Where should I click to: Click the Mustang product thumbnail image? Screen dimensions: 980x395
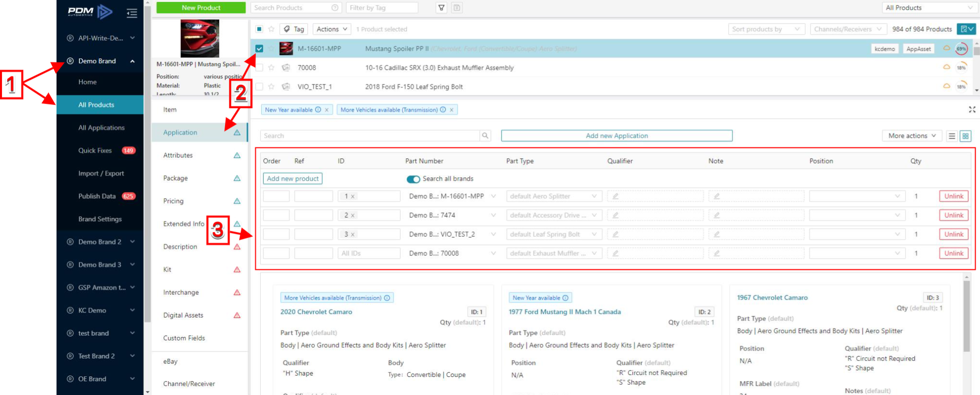(200, 38)
